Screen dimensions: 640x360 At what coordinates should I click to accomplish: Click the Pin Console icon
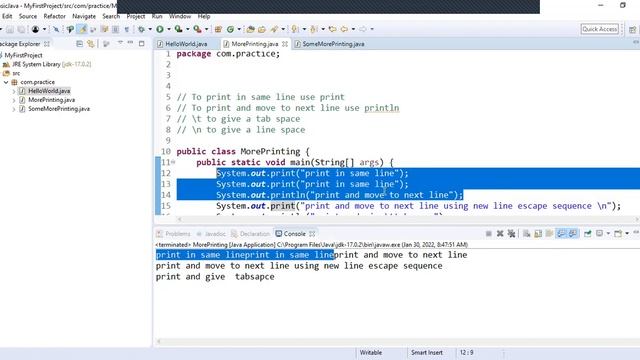pyautogui.click(x=587, y=233)
